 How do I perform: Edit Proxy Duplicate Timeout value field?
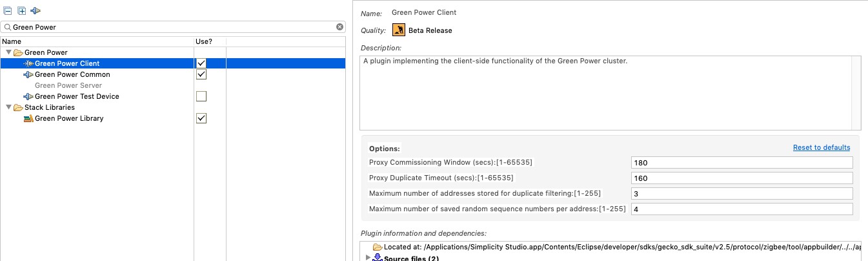click(x=742, y=178)
